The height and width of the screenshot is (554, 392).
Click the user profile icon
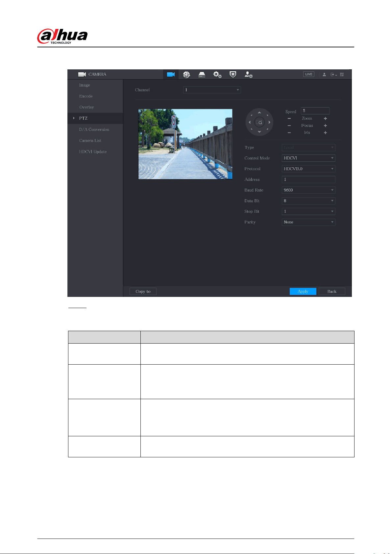tap(324, 75)
